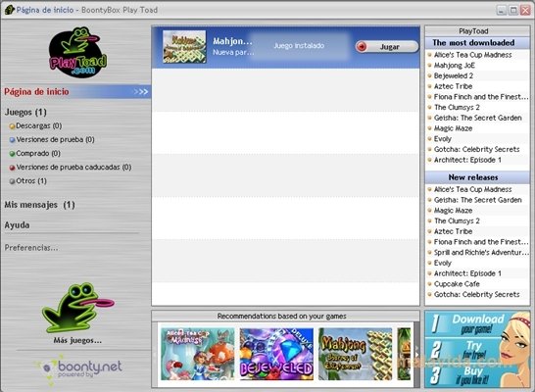Open Evoly in new releases list
The width and height of the screenshot is (535, 392).
pyautogui.click(x=443, y=263)
